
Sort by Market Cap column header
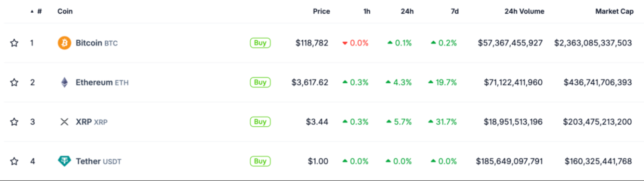point(614,11)
